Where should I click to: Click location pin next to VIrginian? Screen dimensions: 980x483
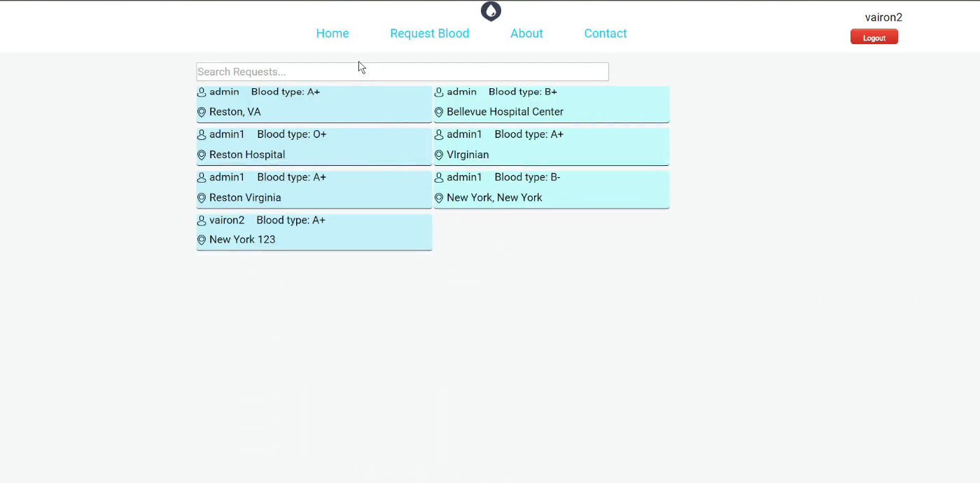(x=439, y=155)
